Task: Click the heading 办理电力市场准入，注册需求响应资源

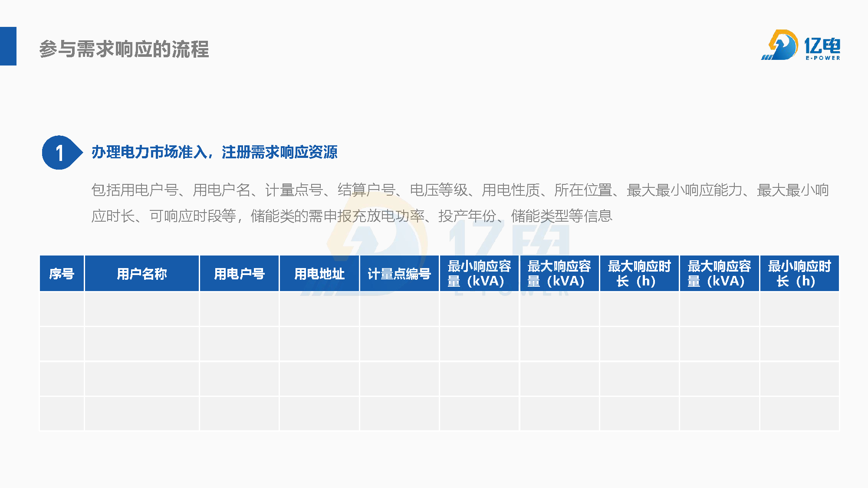Action: pos(214,152)
